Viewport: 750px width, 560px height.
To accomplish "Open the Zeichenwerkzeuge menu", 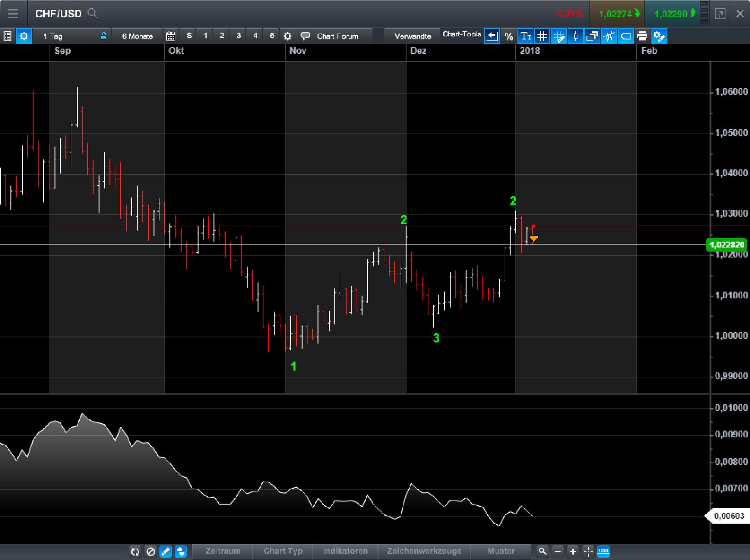I will (x=424, y=551).
